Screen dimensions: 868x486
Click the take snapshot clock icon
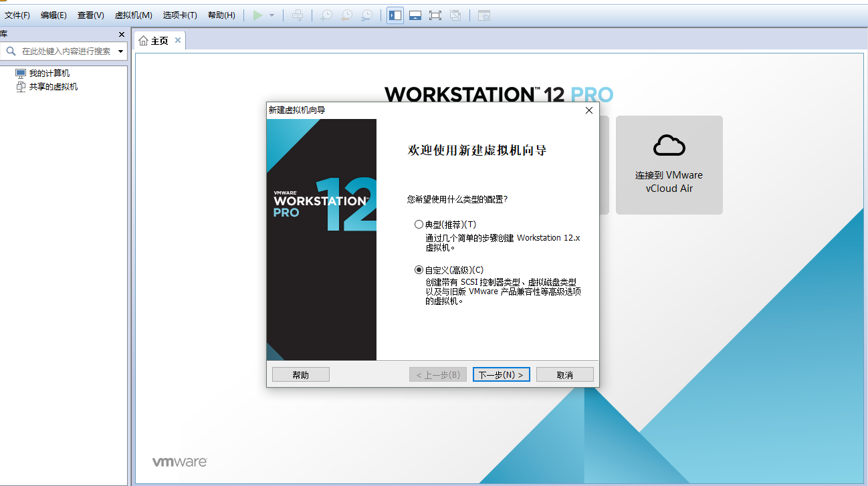click(326, 15)
